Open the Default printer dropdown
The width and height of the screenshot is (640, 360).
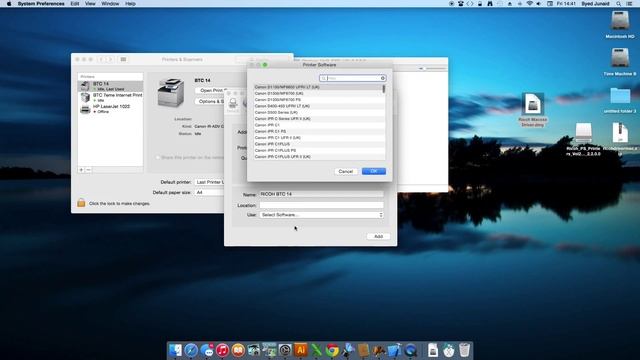pyautogui.click(x=209, y=182)
